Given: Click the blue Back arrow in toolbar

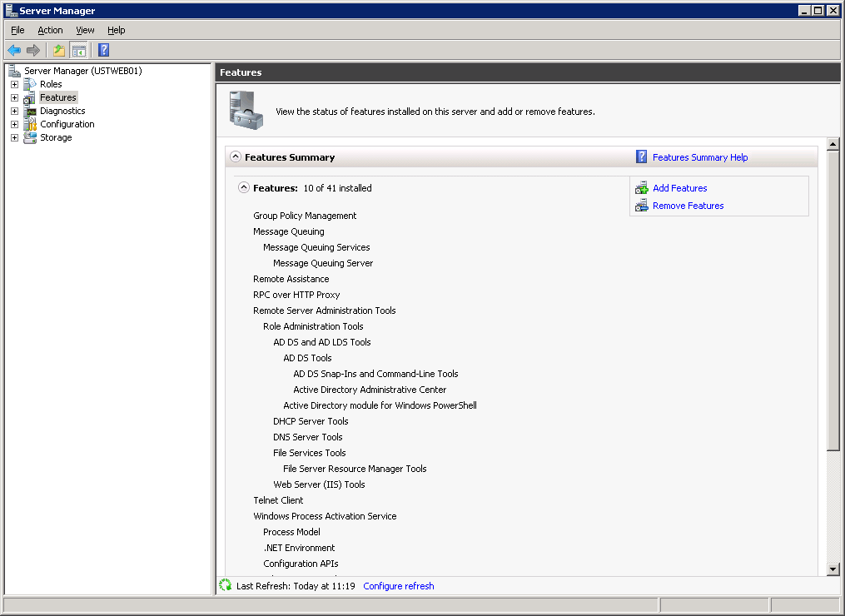Looking at the screenshot, I should click(14, 50).
